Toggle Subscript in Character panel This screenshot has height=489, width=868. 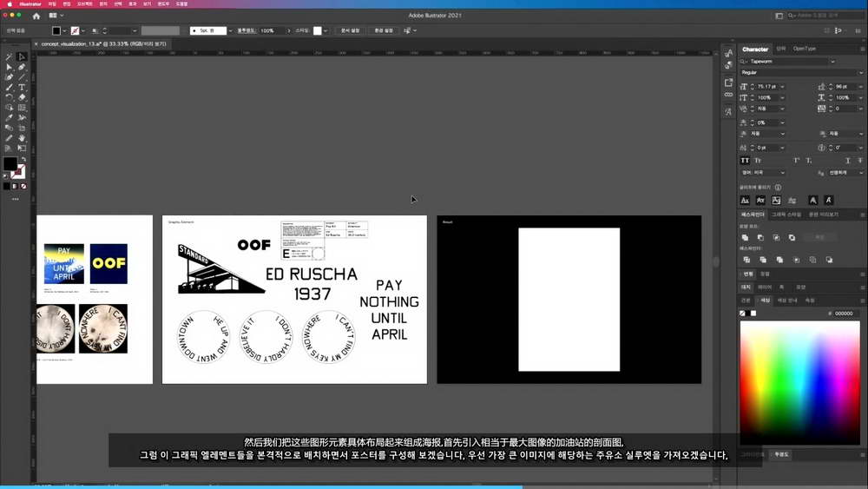pyautogui.click(x=809, y=161)
